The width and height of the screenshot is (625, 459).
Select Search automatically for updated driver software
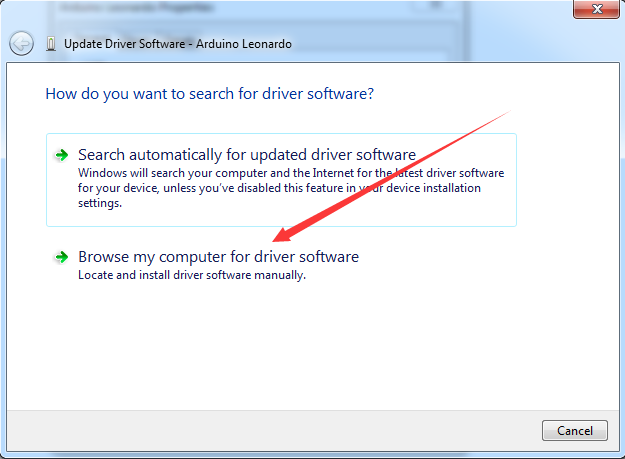point(281,180)
